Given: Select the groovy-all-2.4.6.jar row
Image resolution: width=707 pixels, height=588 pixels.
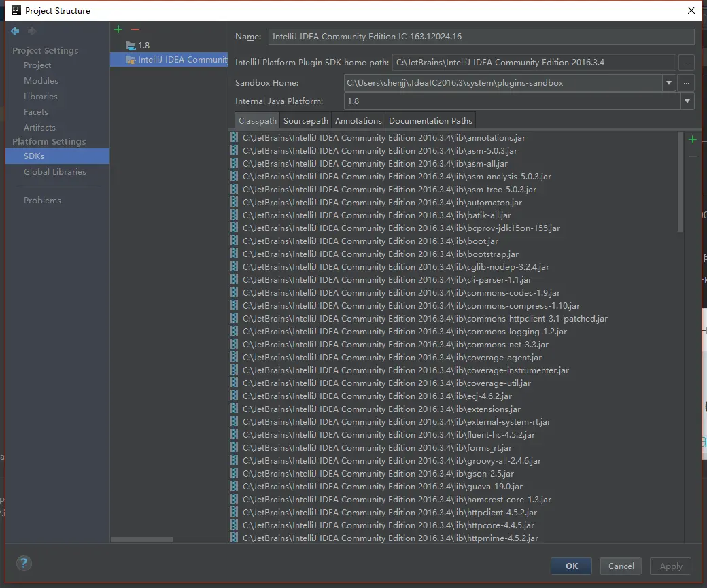Looking at the screenshot, I should (453, 461).
